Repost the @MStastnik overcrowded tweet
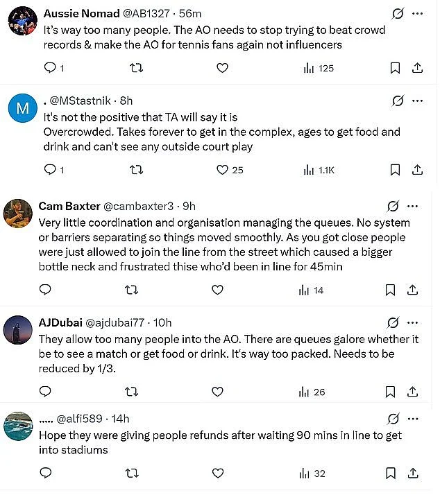The image size is (440, 504). pyautogui.click(x=136, y=169)
